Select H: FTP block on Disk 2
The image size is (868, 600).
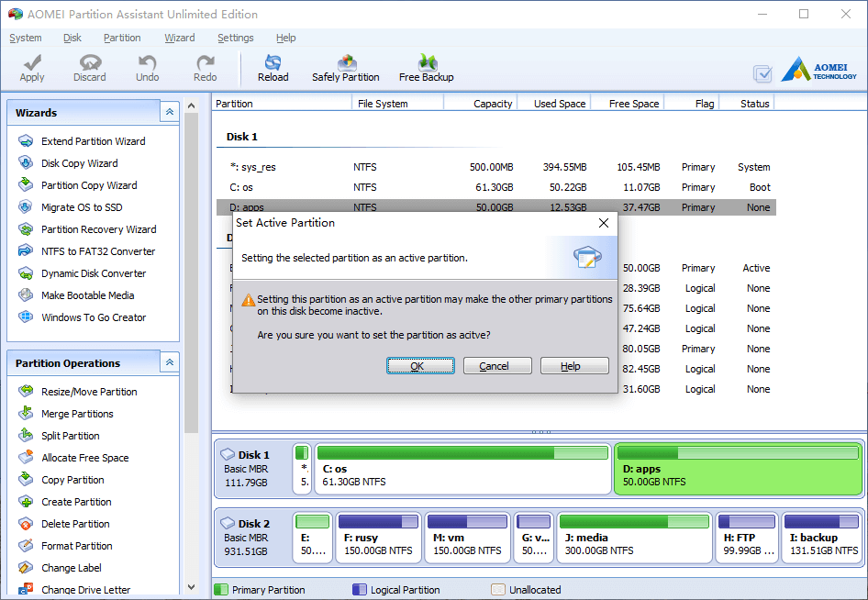(x=747, y=538)
